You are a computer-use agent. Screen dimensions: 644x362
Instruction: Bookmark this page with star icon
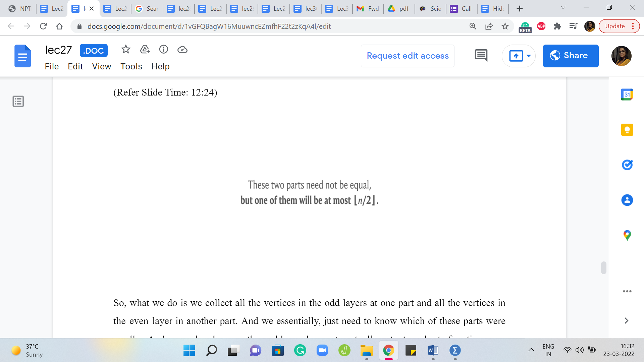point(505,26)
